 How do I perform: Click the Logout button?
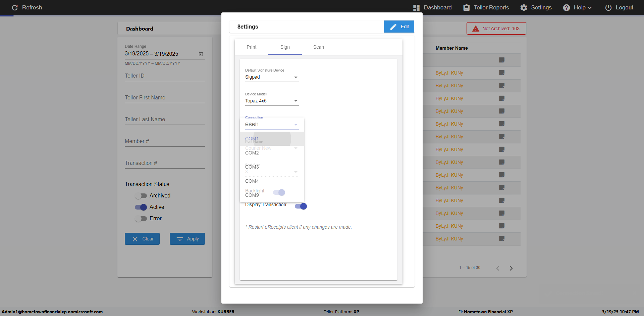(619, 7)
